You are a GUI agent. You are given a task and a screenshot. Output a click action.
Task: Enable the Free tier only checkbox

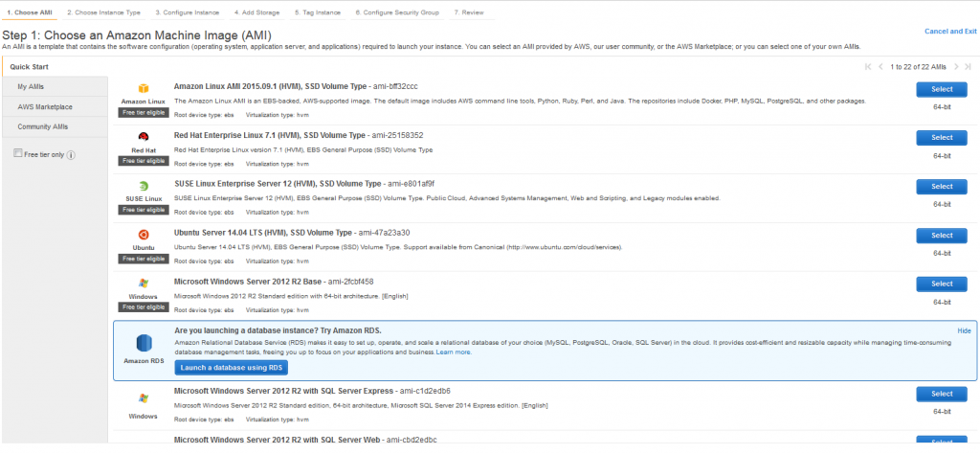[x=18, y=154]
